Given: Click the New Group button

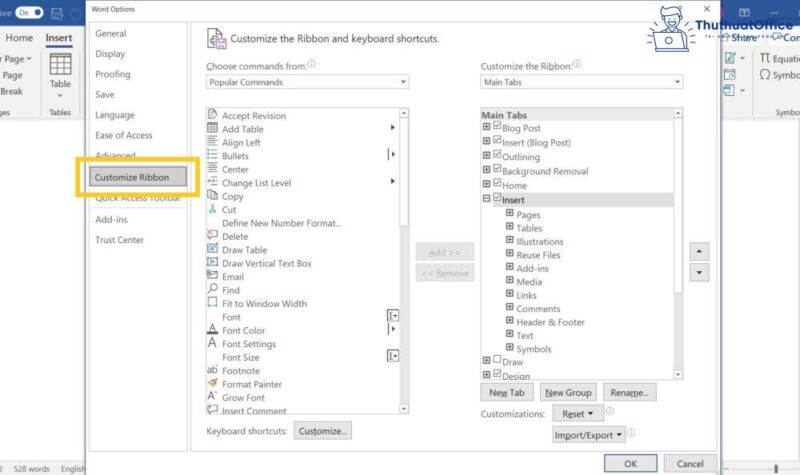Looking at the screenshot, I should [x=568, y=393].
